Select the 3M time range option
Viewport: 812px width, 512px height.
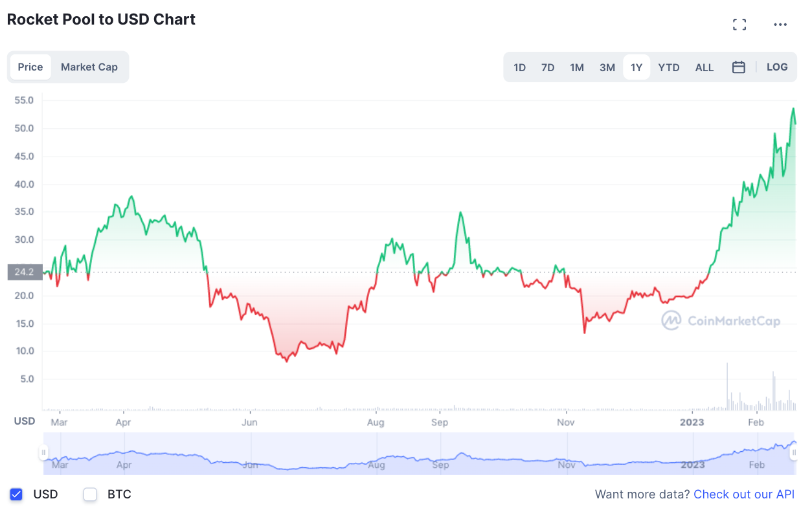coord(607,67)
